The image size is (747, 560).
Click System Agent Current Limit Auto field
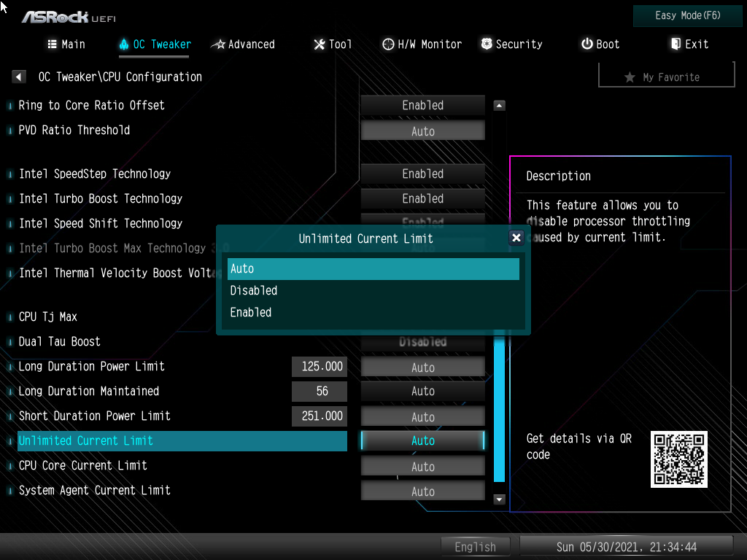422,491
